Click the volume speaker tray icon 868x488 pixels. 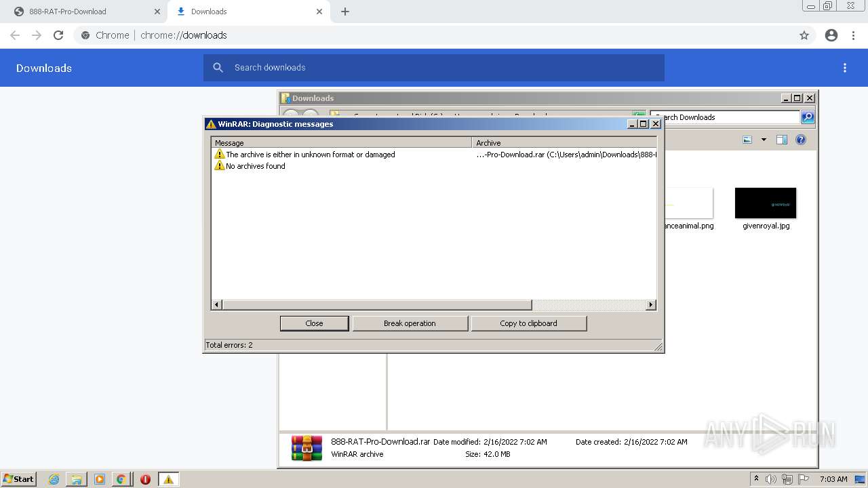tap(771, 479)
